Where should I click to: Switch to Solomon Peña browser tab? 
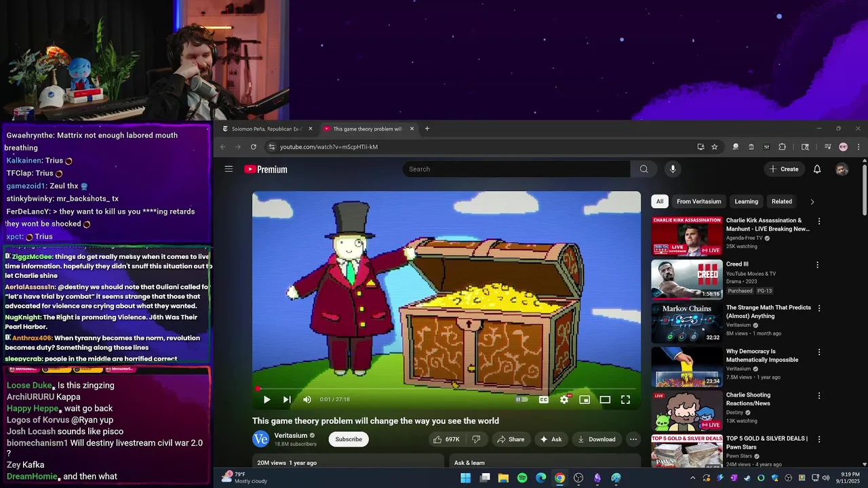[x=267, y=129]
